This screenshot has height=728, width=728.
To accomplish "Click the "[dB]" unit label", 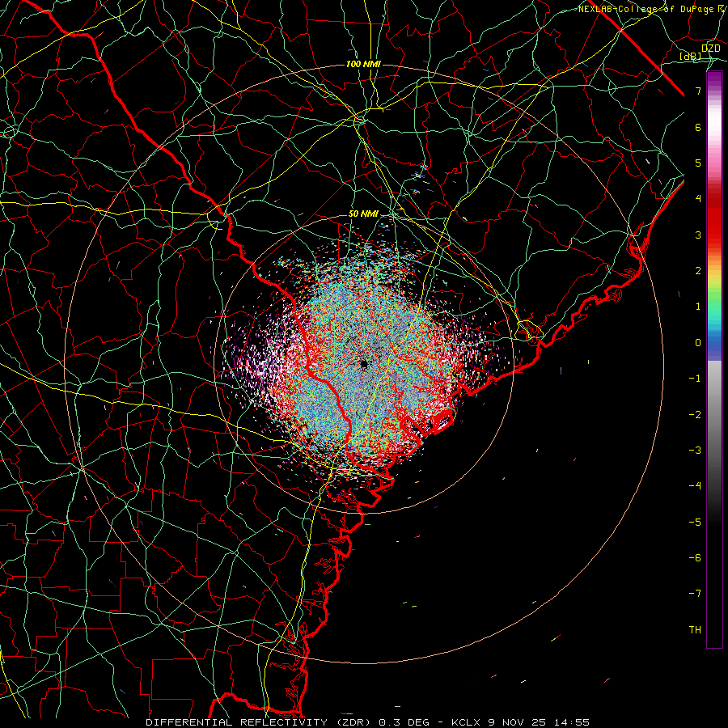I will [x=691, y=57].
